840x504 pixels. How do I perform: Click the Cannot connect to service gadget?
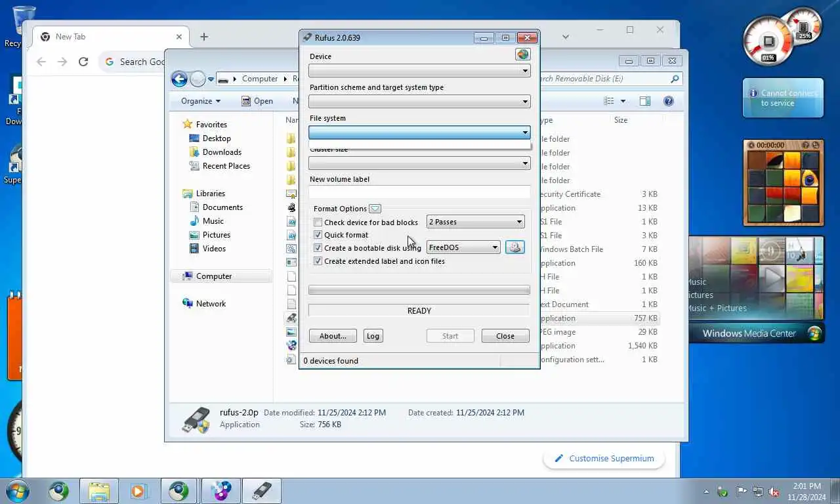pyautogui.click(x=783, y=98)
